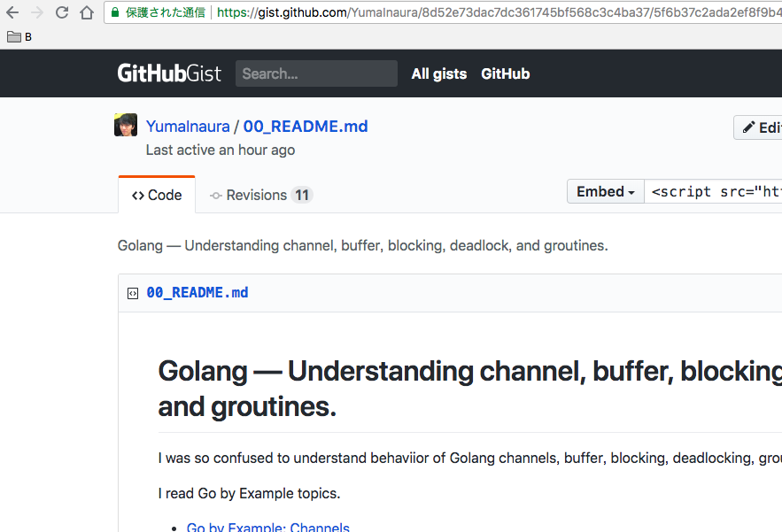The image size is (782, 532).
Task: Reload the current gist page
Action: coord(62,13)
